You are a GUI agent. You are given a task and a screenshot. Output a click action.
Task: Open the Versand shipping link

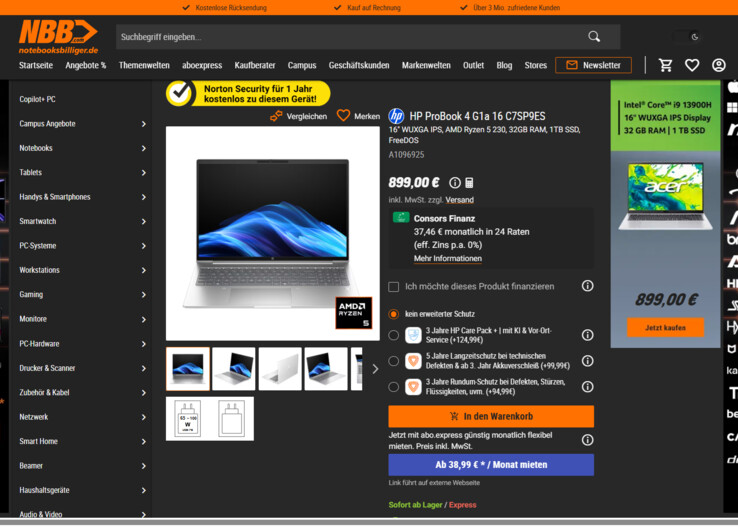tap(459, 200)
